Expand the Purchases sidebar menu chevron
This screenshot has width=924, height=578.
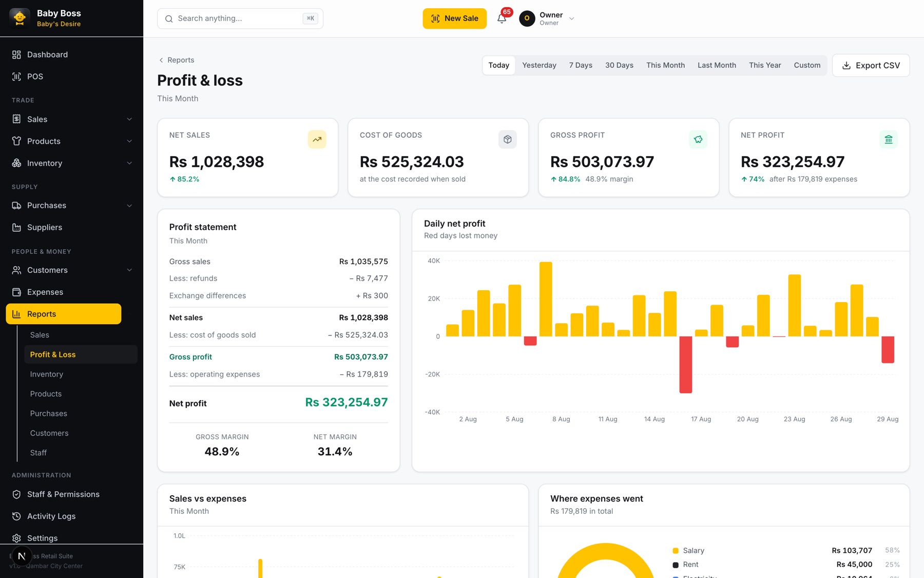tap(129, 206)
